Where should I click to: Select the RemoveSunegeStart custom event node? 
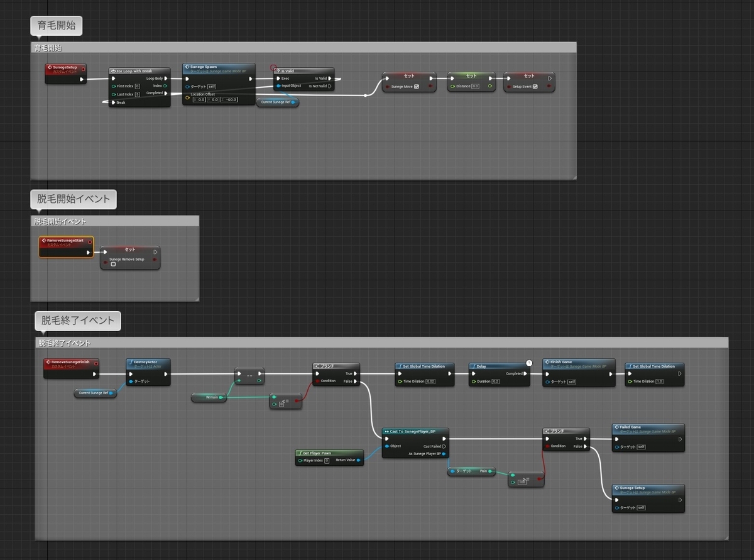coord(66,247)
